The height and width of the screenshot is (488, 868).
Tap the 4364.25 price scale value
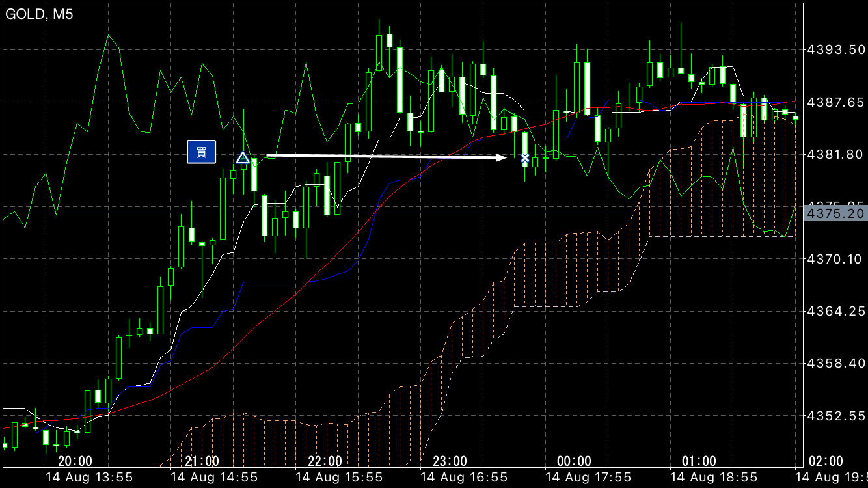coord(835,312)
